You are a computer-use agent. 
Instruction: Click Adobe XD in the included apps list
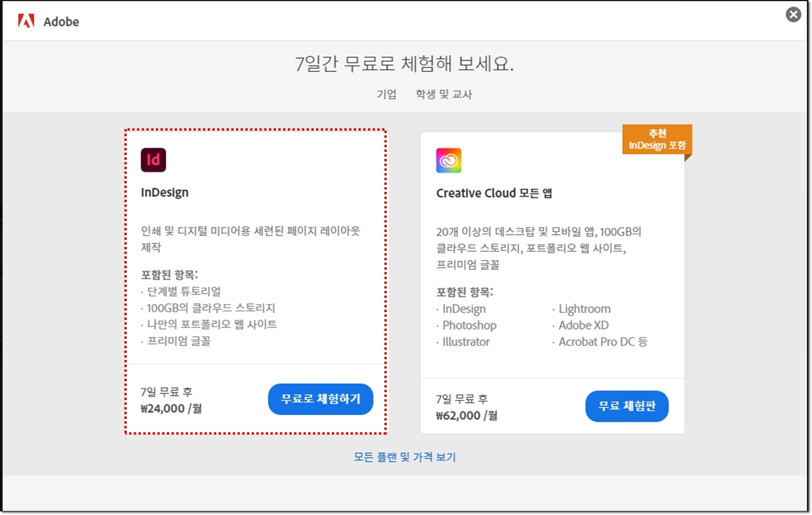[x=584, y=325]
